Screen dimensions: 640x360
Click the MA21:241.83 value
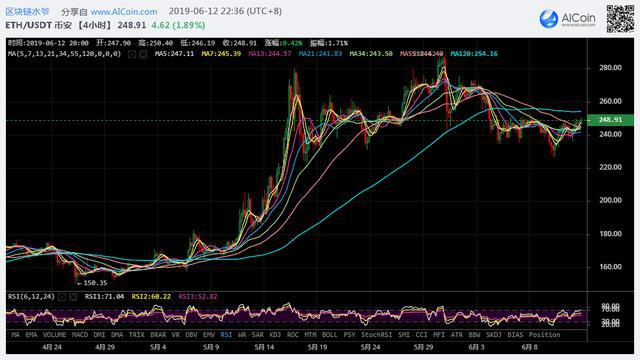tap(320, 54)
